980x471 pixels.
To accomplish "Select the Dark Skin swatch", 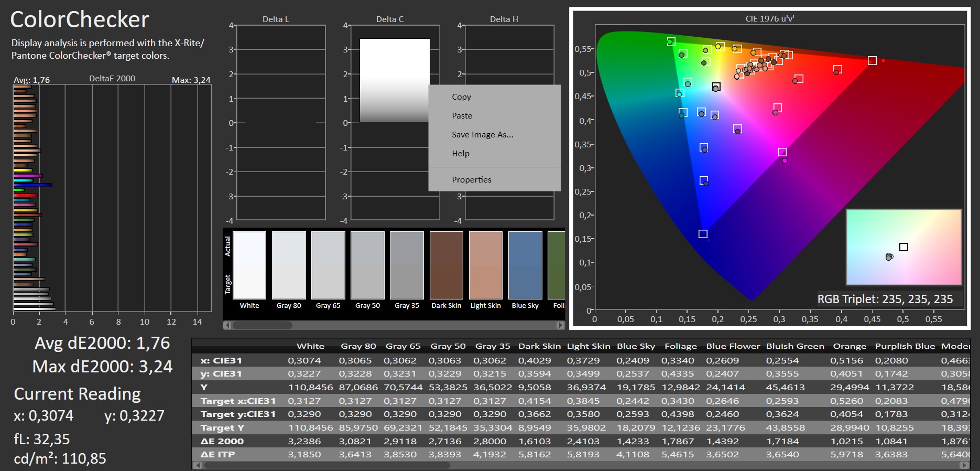I will 447,265.
